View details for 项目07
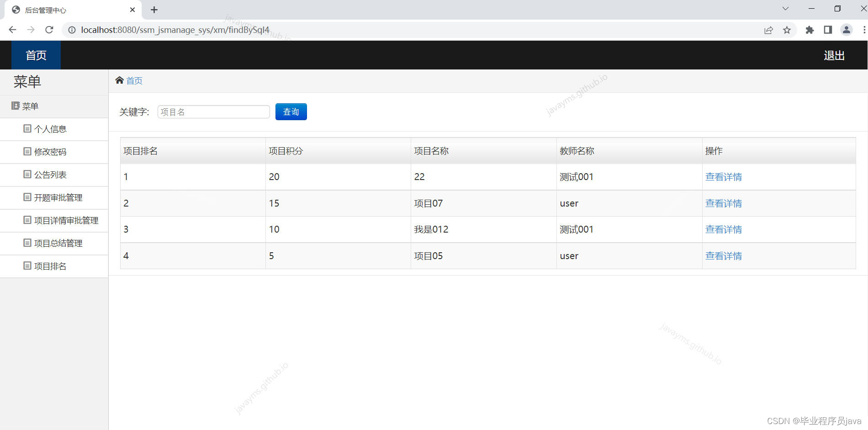This screenshot has width=868, height=430. (724, 203)
